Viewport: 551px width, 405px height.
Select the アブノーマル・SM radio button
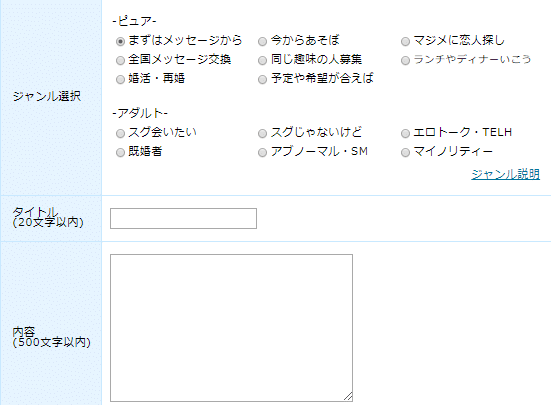(262, 152)
